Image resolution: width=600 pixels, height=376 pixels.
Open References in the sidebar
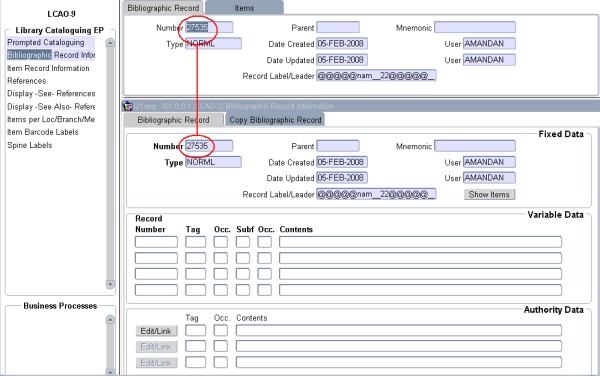click(x=26, y=81)
